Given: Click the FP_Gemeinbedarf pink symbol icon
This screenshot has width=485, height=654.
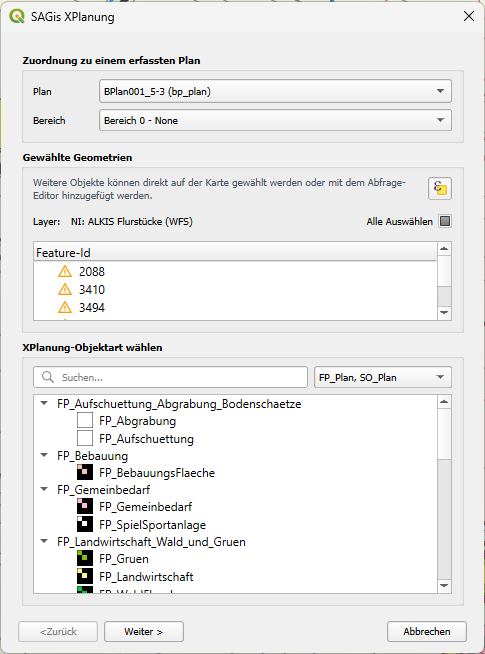Looking at the screenshot, I should pos(85,506).
